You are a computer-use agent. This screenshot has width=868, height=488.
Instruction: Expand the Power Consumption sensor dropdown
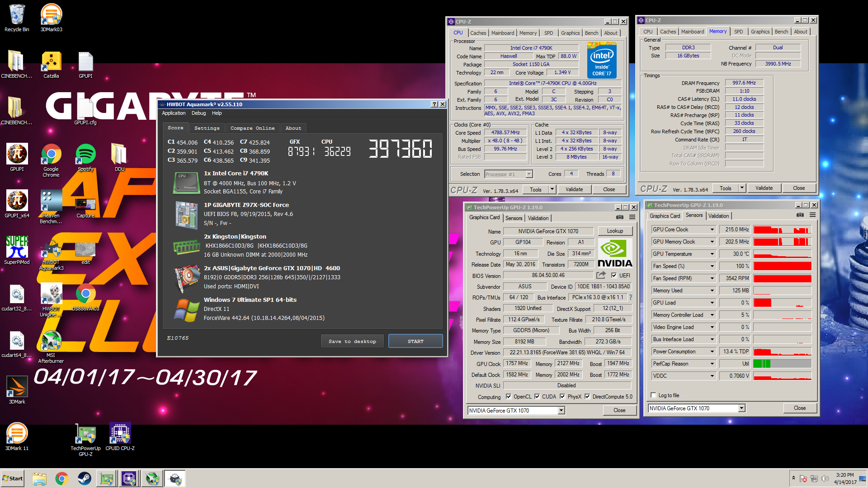click(712, 352)
